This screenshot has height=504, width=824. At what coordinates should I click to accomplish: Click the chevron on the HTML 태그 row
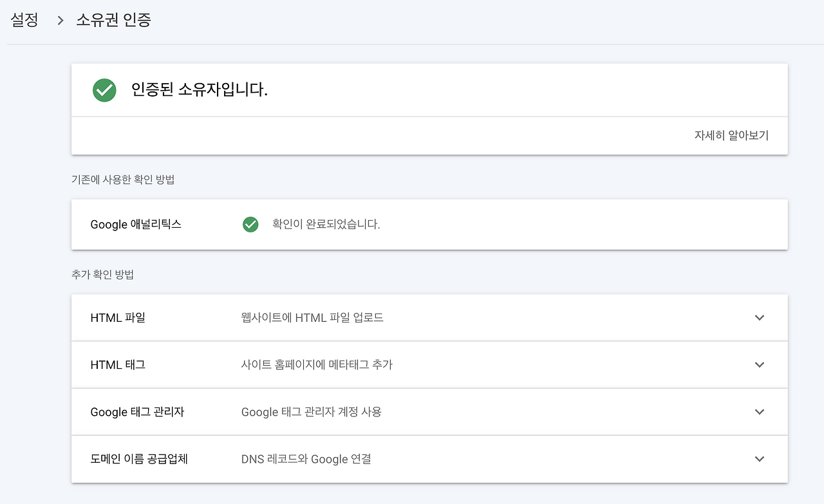tap(760, 364)
